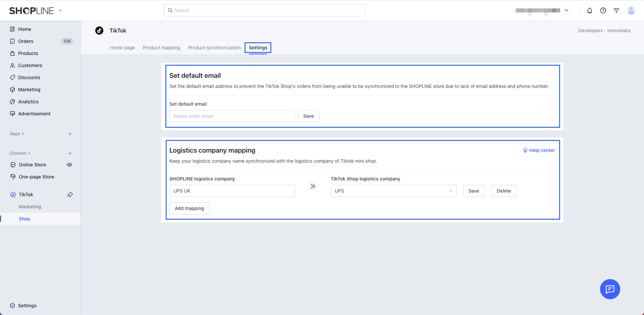The height and width of the screenshot is (315, 644).
Task: Click the Add mapping button
Action: click(x=189, y=208)
